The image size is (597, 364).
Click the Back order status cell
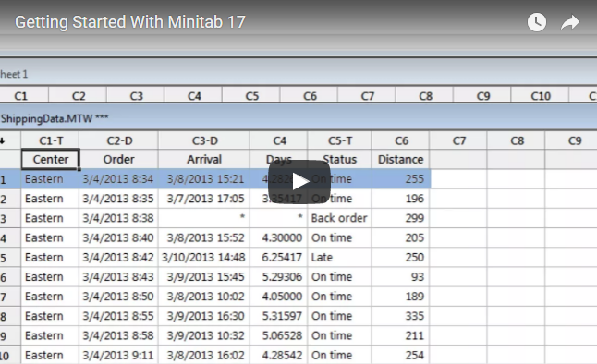339,218
